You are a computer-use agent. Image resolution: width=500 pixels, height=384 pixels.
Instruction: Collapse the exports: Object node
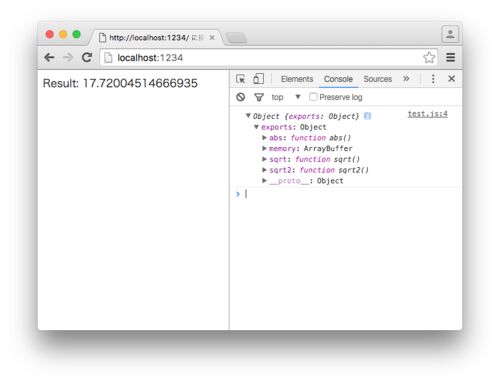click(256, 127)
